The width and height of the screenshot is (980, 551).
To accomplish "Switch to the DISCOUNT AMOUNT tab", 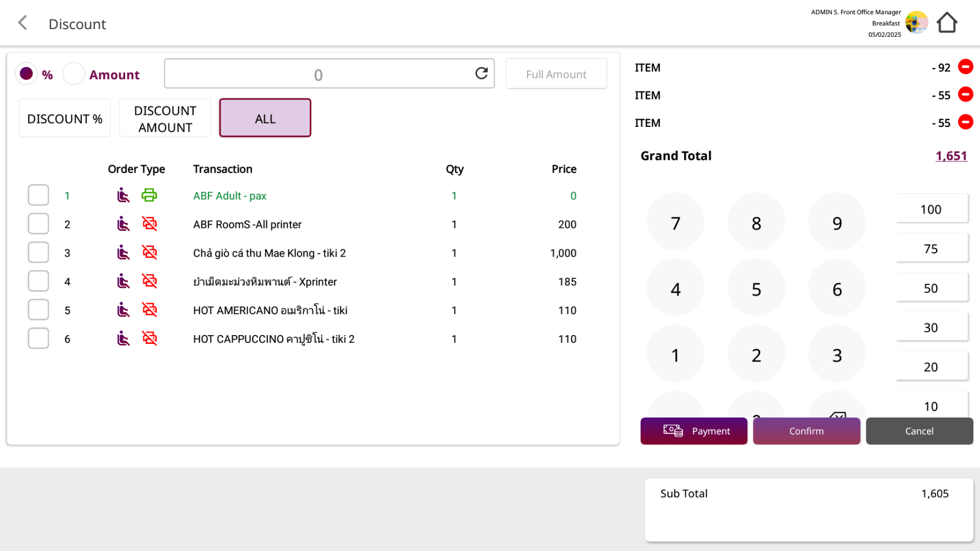I will point(165,118).
